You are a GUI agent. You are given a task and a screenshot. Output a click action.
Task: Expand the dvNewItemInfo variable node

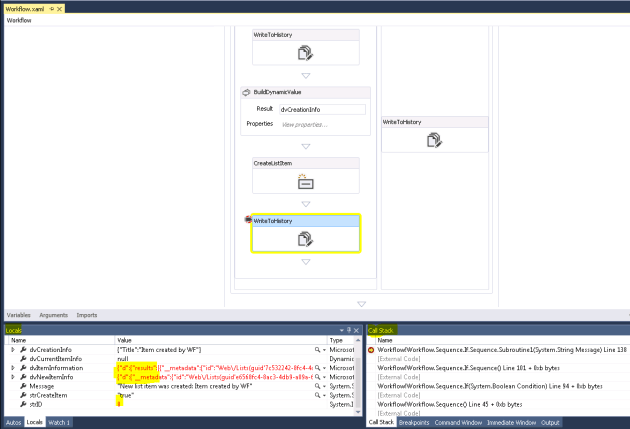13,376
